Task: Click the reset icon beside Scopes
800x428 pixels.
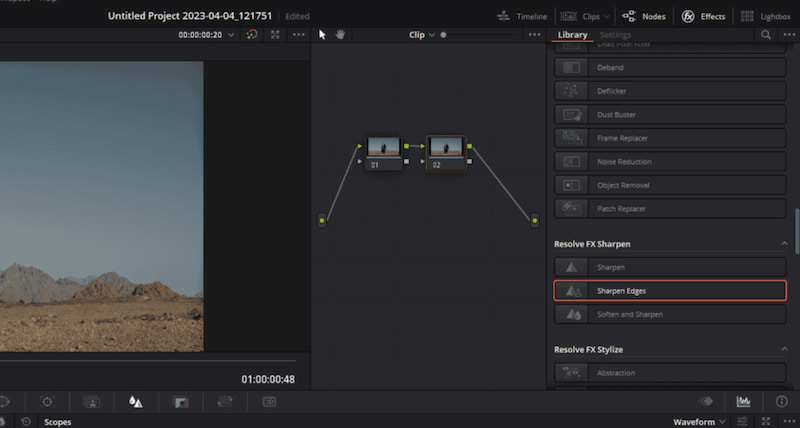Action: (x=26, y=422)
